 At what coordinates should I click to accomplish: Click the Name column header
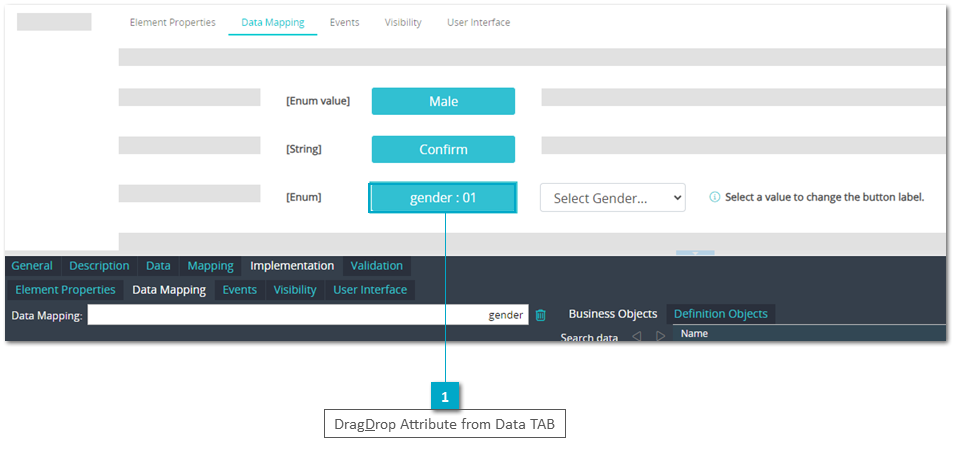click(x=694, y=334)
